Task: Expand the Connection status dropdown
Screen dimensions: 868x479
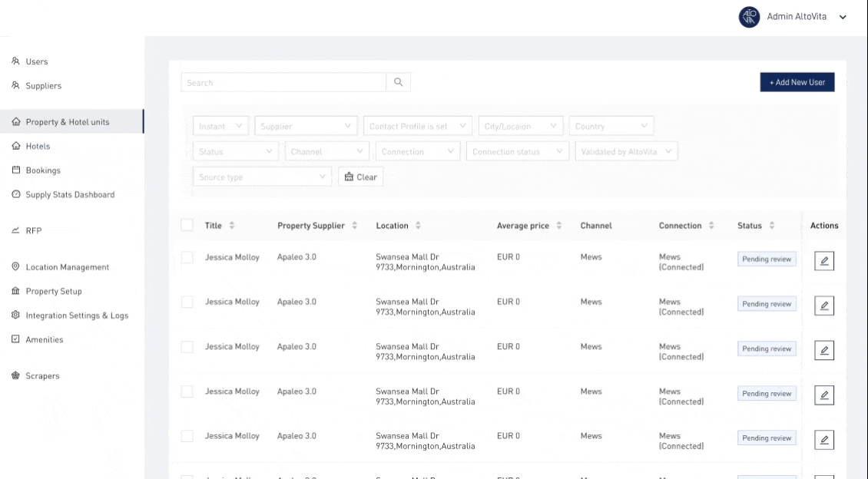Action: click(x=517, y=152)
